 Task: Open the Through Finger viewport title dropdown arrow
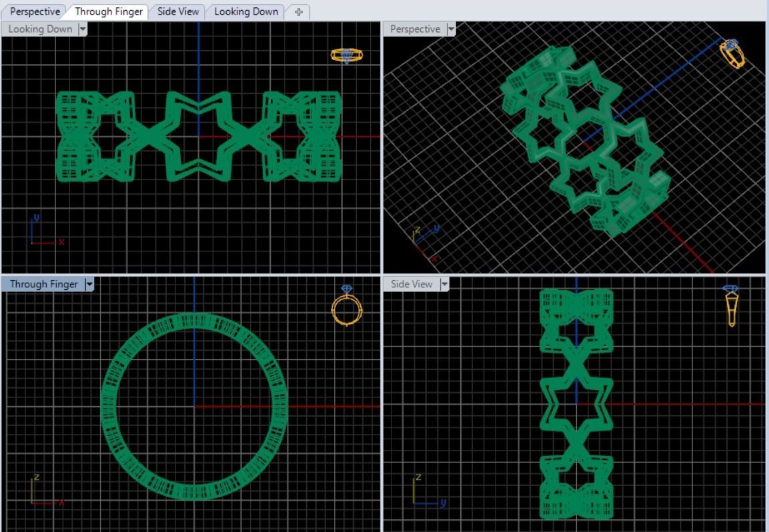pyautogui.click(x=89, y=285)
